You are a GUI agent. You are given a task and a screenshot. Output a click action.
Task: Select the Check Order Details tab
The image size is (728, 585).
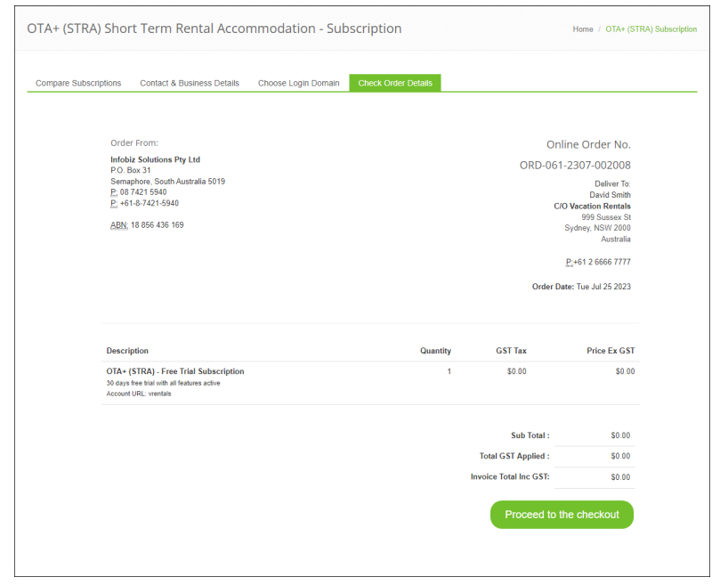[395, 83]
